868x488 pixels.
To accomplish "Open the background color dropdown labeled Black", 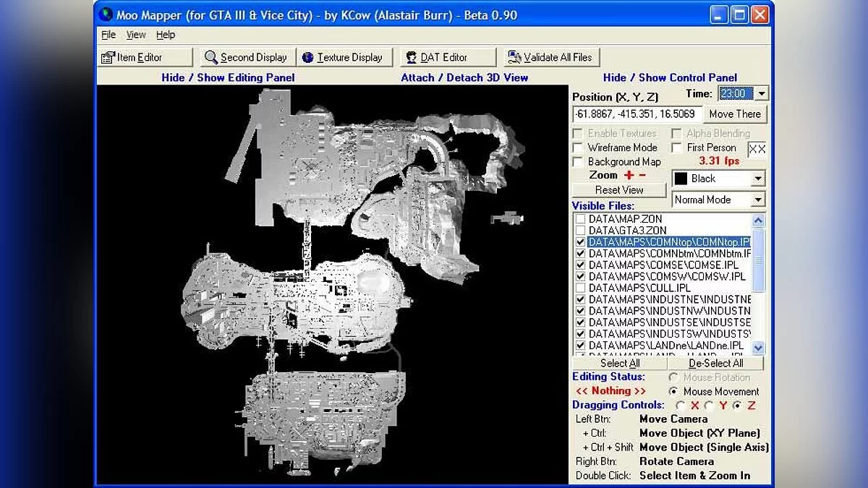I will (x=757, y=178).
